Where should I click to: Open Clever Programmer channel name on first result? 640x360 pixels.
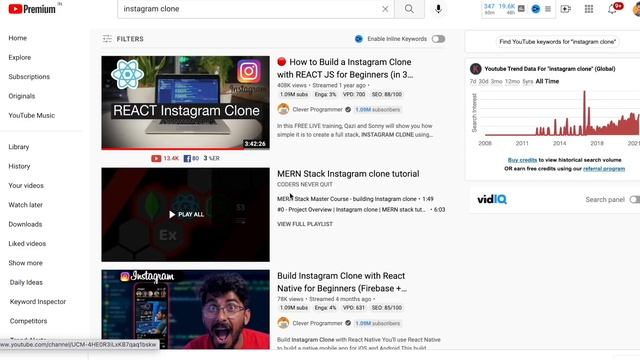(x=317, y=109)
